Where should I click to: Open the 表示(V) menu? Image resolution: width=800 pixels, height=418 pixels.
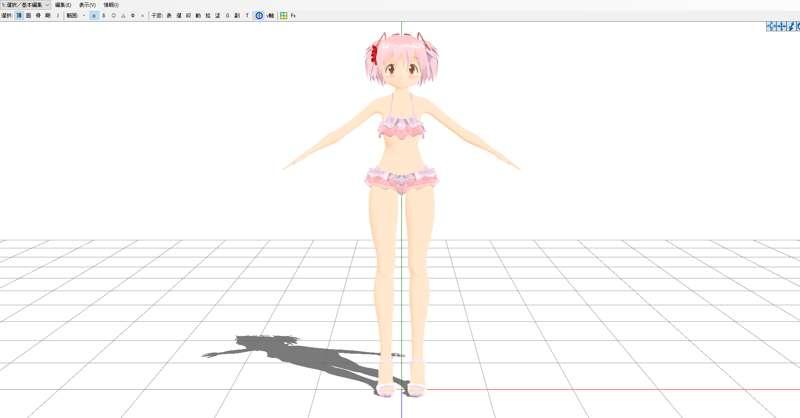point(87,5)
